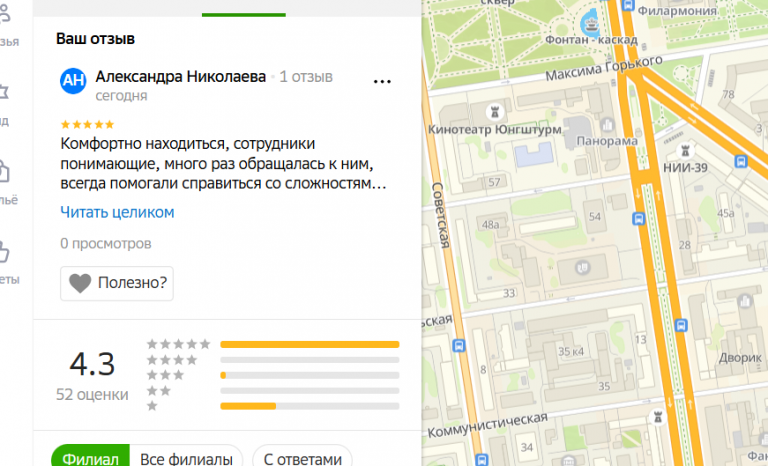Click the 0 просмотров counter
This screenshot has height=466, width=768.
pyautogui.click(x=106, y=244)
